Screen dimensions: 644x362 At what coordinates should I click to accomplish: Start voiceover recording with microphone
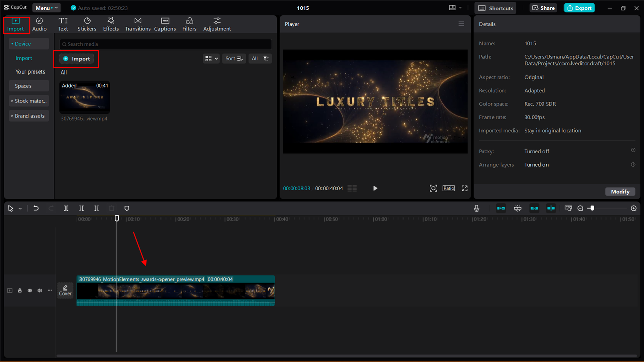[477, 208]
